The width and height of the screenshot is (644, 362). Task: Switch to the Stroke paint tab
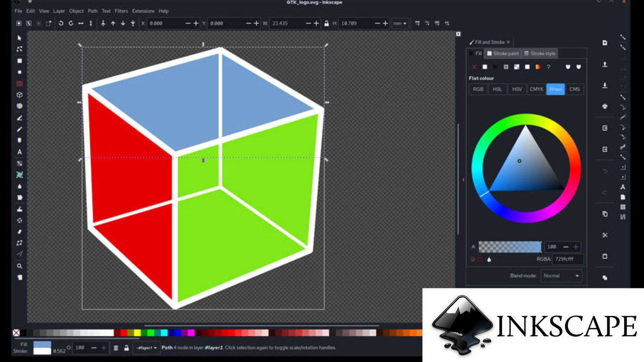click(503, 53)
